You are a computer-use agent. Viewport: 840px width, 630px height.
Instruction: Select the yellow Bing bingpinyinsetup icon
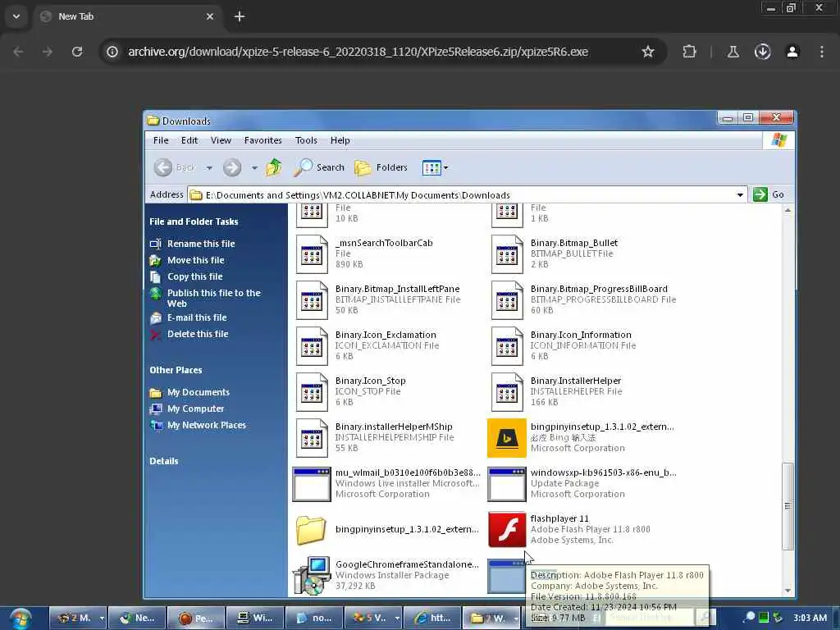507,438
